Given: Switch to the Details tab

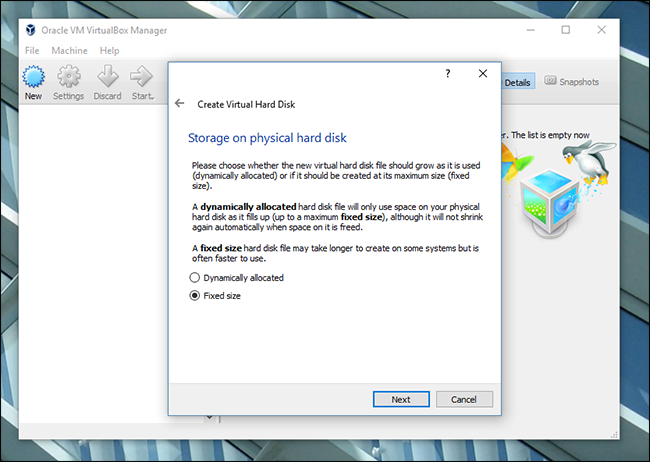Looking at the screenshot, I should point(518,82).
